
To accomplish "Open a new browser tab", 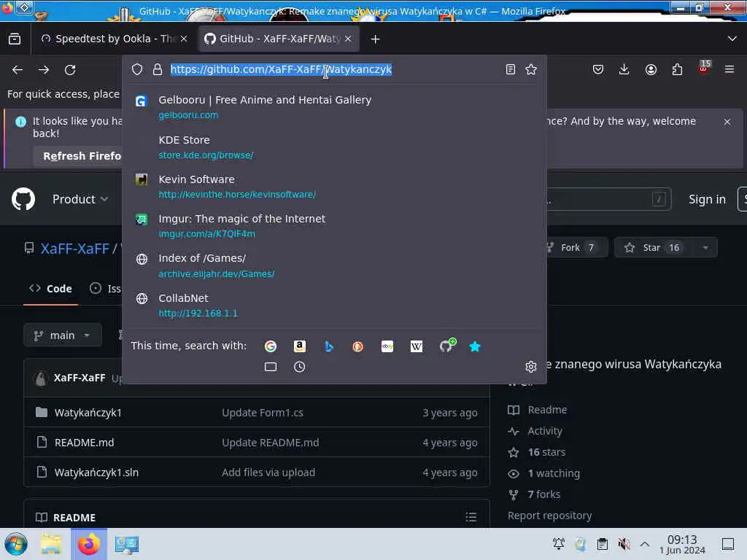I will coord(376,39).
